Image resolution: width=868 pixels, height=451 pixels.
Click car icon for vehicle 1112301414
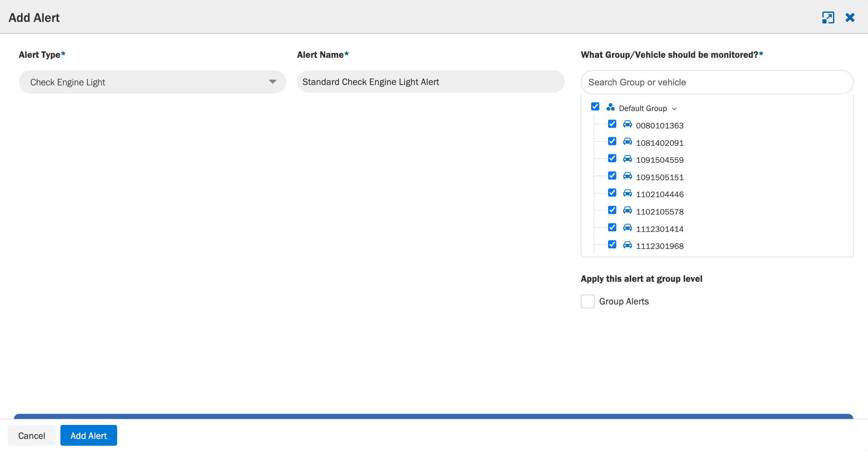point(627,227)
